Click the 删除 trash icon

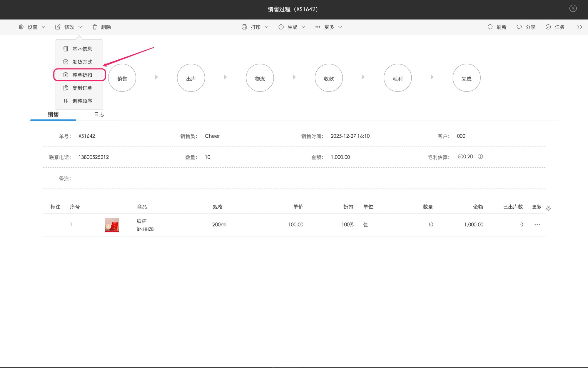[x=95, y=27]
